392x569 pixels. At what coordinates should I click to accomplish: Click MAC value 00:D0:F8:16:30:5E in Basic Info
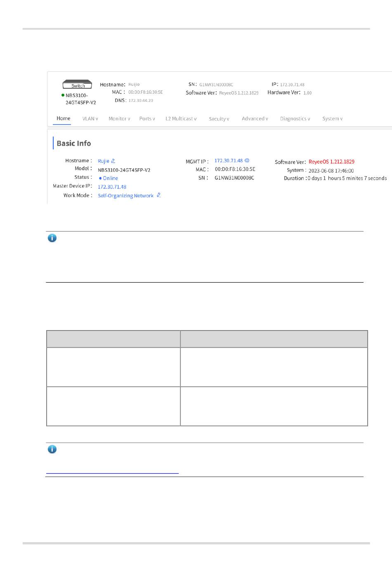coord(235,169)
